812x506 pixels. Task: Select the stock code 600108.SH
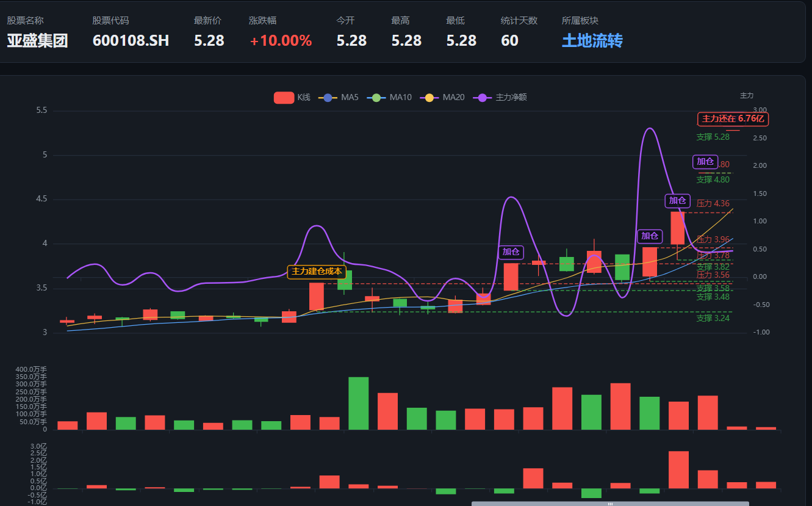(x=131, y=41)
